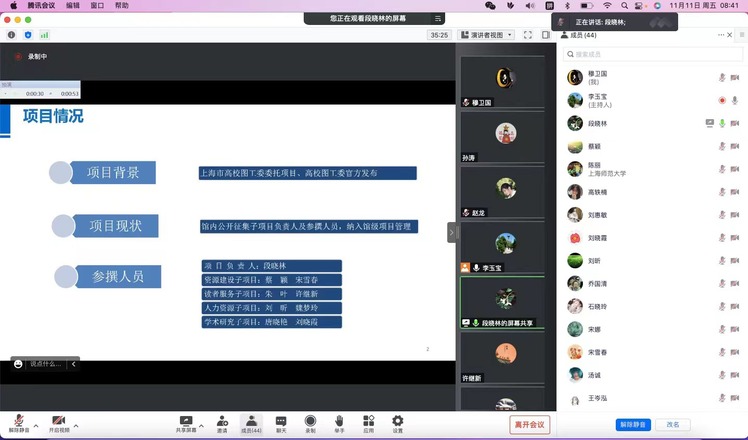Click the meeting info icon at top-left

12,35
